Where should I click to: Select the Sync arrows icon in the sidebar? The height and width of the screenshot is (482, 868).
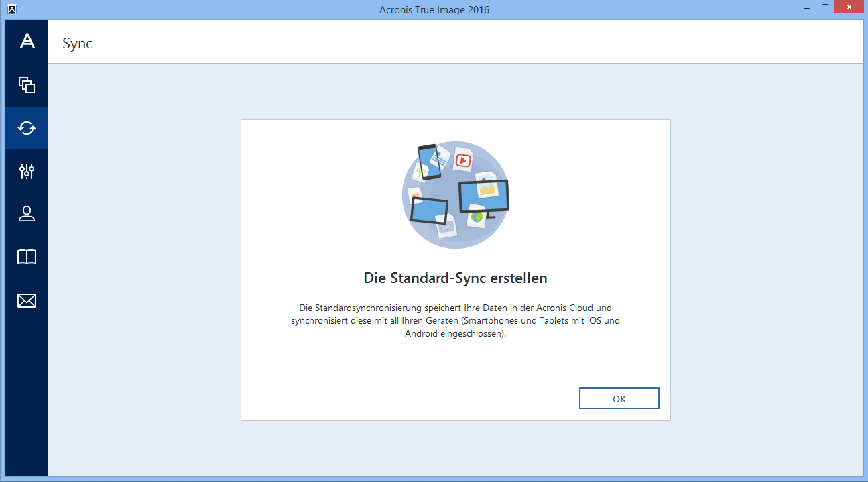click(27, 128)
